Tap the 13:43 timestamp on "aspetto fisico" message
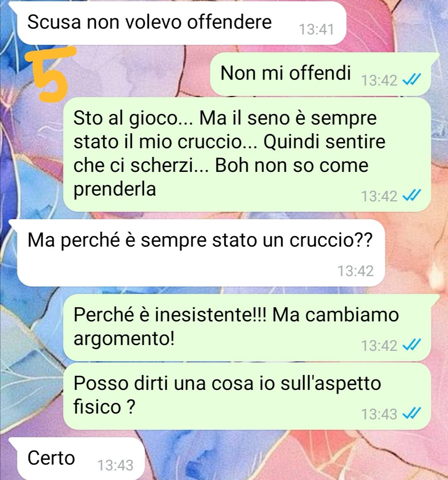Screen dimensions: 448x480 click(379, 414)
